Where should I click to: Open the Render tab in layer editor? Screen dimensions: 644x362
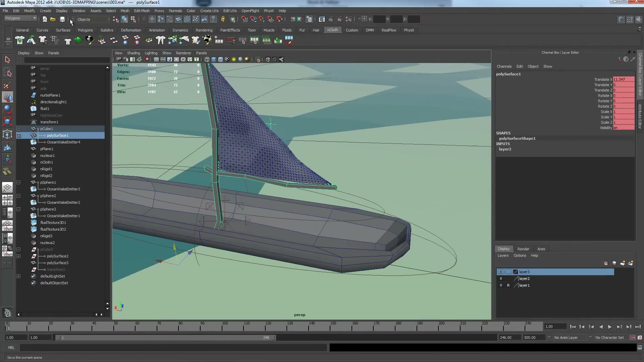point(523,249)
